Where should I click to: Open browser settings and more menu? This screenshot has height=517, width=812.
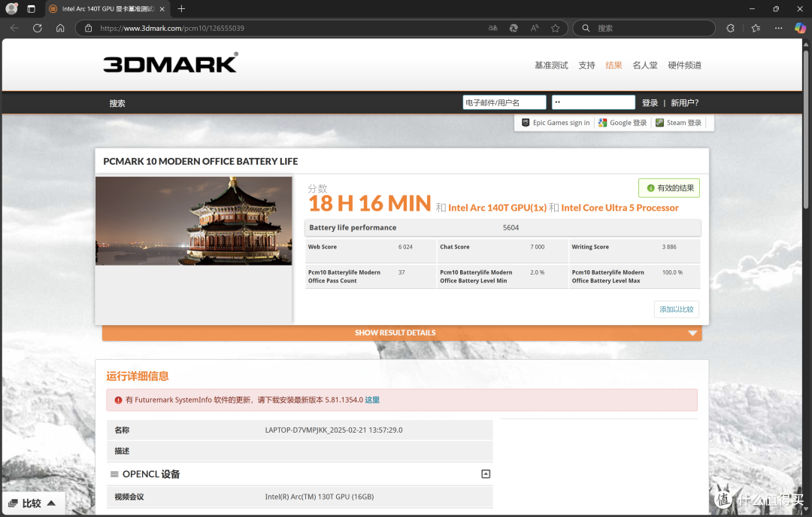(x=778, y=28)
